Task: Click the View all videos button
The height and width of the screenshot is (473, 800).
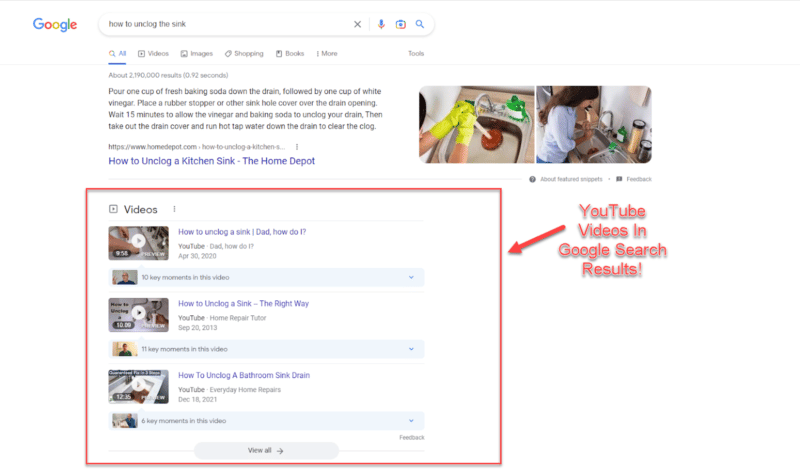Action: (266, 451)
